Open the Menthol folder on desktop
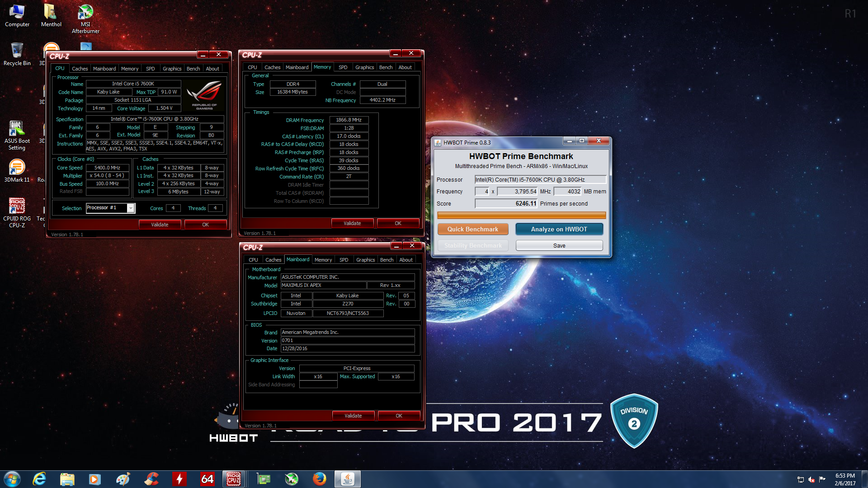Screen dimensions: 868x488 click(51, 16)
